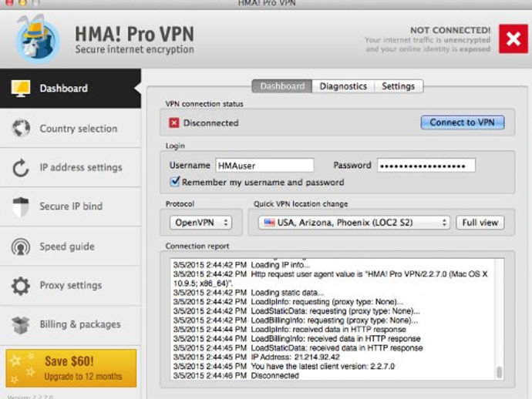532x399 pixels.
Task: Click the 'Loading IP info...' log line
Action: tap(241, 265)
